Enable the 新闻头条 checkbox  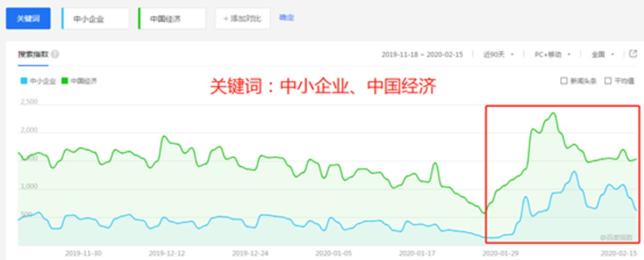pyautogui.click(x=563, y=81)
